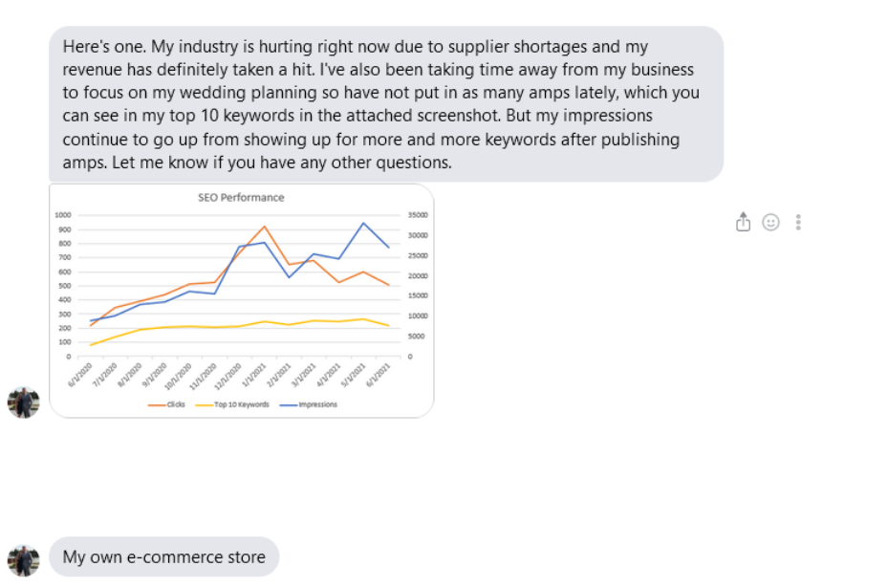Click the Top 10 Keywords legend entry

pyautogui.click(x=232, y=404)
